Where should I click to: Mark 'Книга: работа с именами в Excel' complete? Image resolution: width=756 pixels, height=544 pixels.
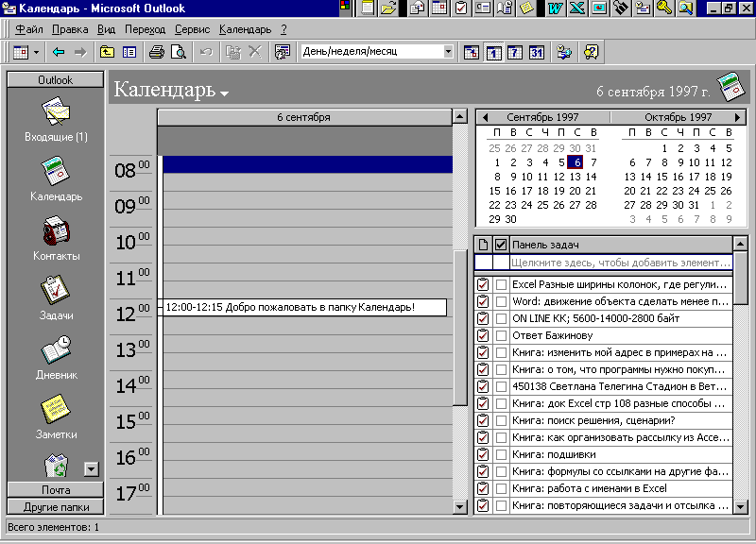(x=501, y=488)
